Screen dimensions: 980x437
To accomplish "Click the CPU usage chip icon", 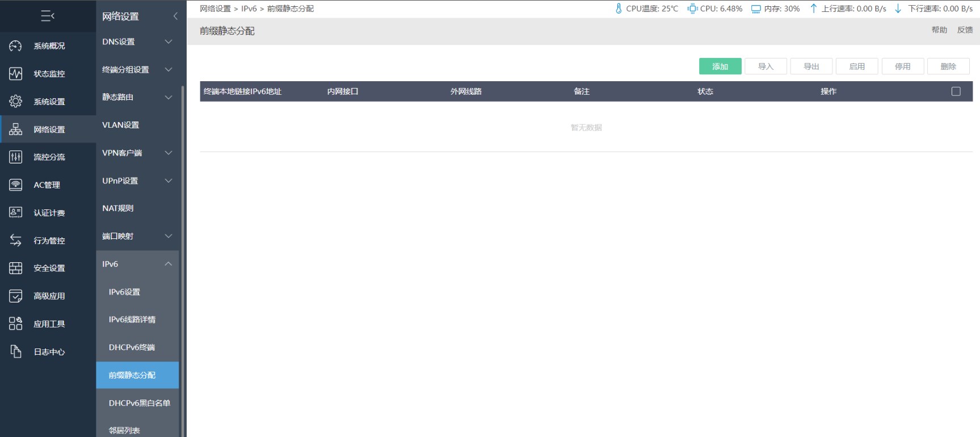I will [692, 9].
